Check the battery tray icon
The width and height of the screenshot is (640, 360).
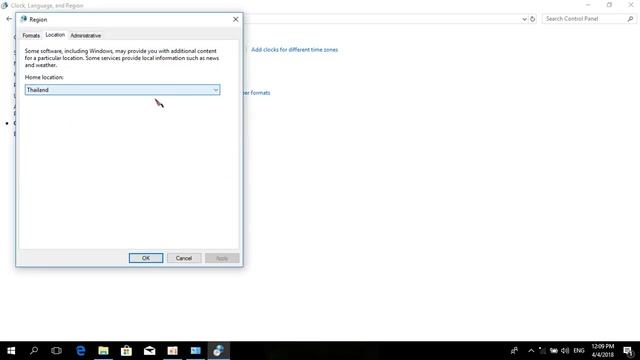pos(554,351)
